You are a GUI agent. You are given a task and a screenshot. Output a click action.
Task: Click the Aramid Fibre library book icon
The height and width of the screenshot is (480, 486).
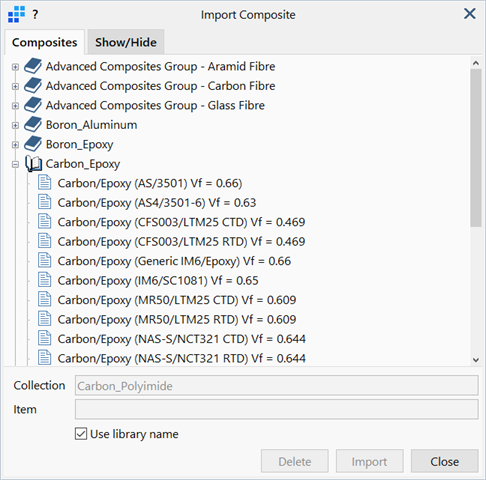point(33,66)
